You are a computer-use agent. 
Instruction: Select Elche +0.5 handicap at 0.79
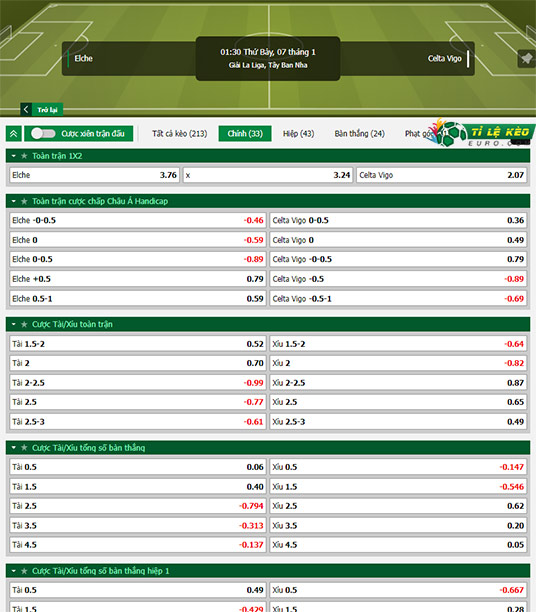138,279
